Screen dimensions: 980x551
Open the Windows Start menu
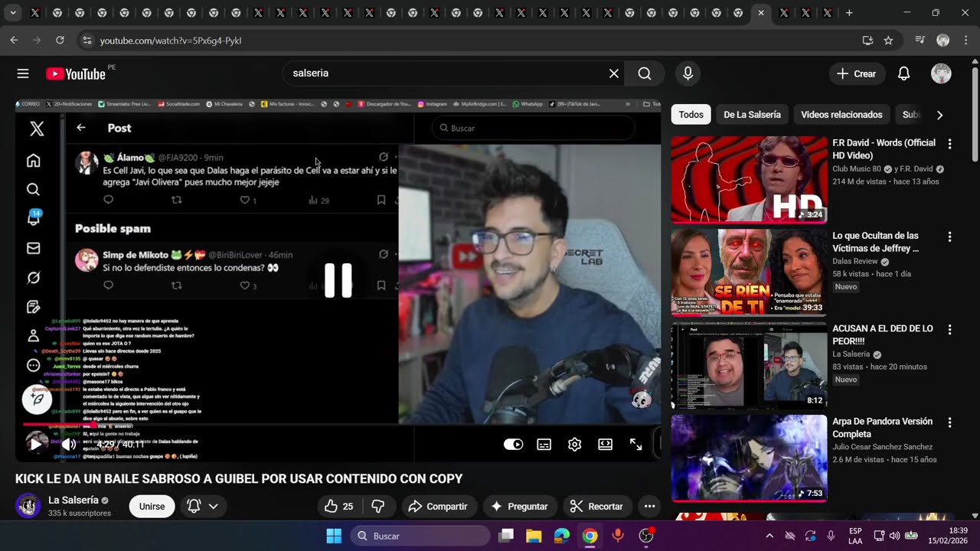tap(334, 536)
